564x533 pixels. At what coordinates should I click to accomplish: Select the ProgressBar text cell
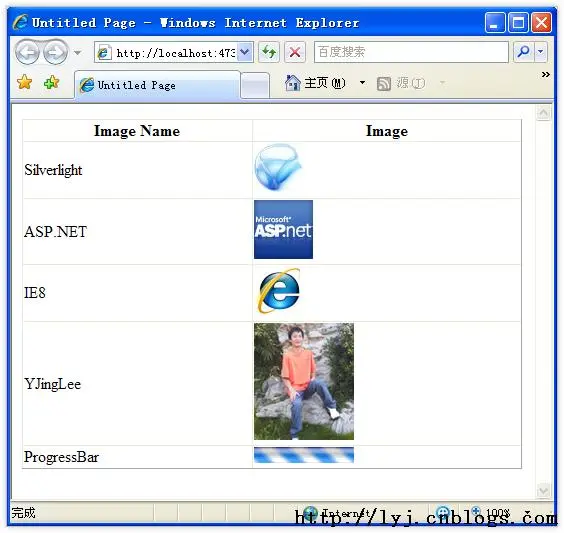coord(138,457)
